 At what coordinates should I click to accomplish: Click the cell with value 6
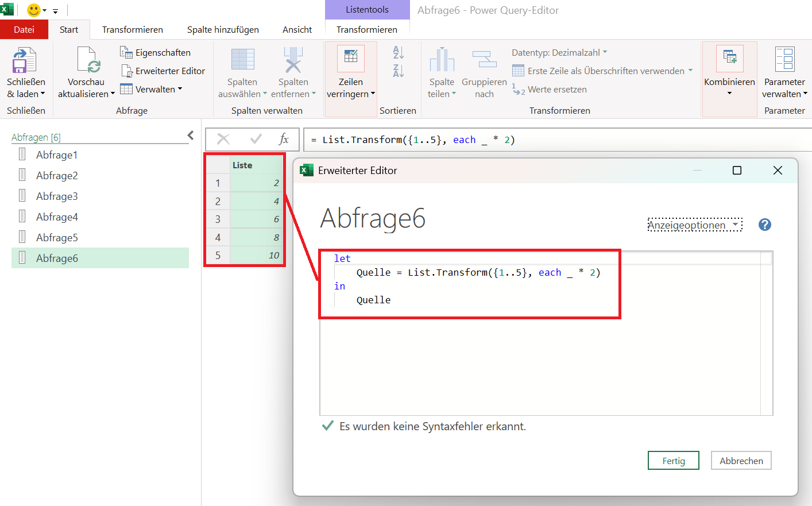(x=257, y=219)
